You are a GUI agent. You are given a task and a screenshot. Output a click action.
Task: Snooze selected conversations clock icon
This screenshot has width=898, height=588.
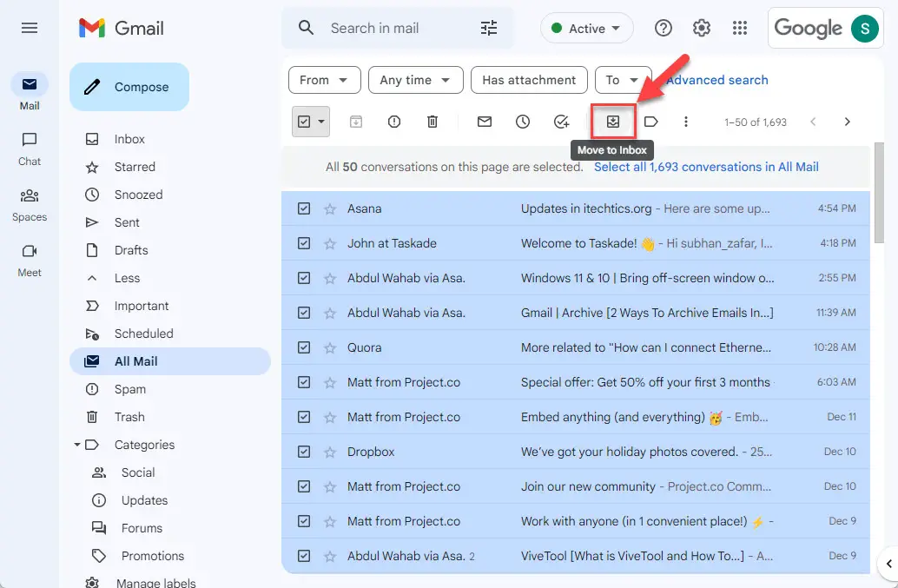click(x=522, y=122)
